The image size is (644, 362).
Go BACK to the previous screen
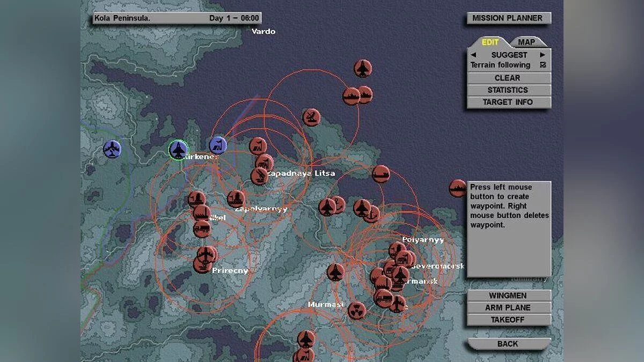point(508,344)
